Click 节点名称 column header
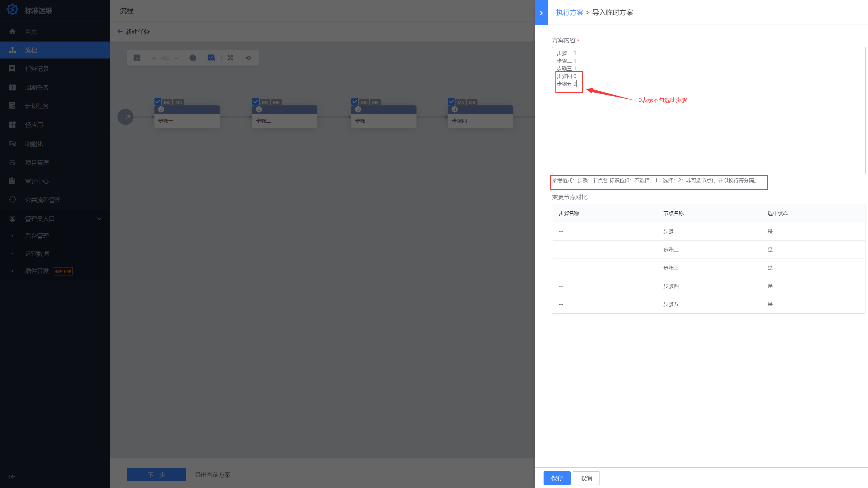This screenshot has width=868, height=488. pos(673,213)
